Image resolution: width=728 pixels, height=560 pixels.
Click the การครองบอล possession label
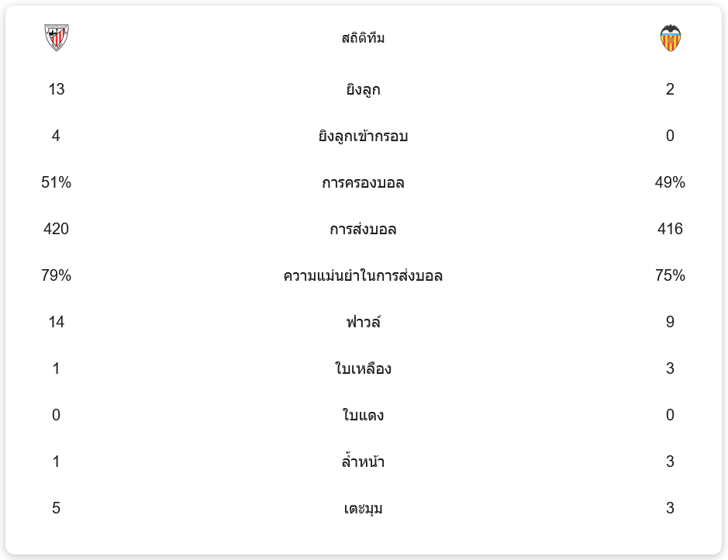pyautogui.click(x=363, y=183)
